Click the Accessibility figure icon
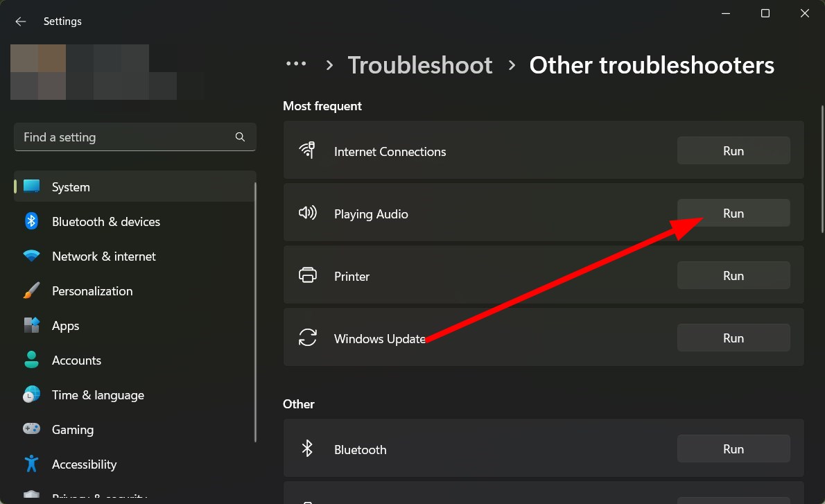The height and width of the screenshot is (504, 825). (31, 464)
